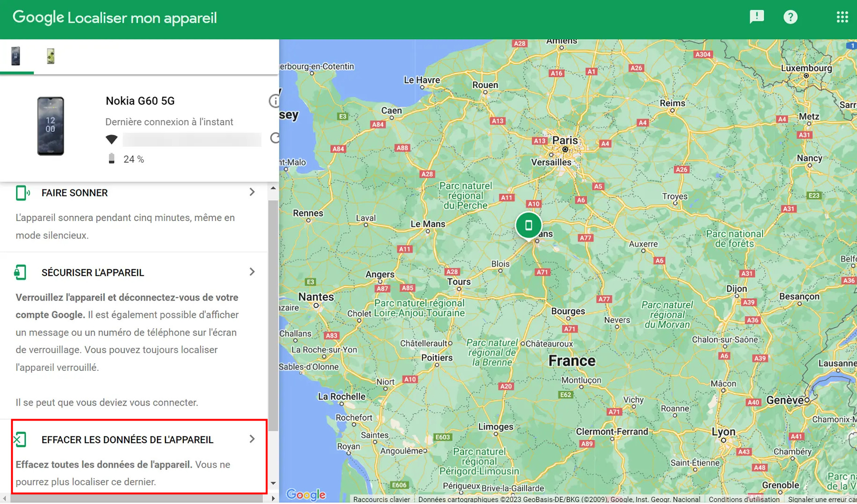
Task: Click the Tours label on map
Action: [459, 281]
